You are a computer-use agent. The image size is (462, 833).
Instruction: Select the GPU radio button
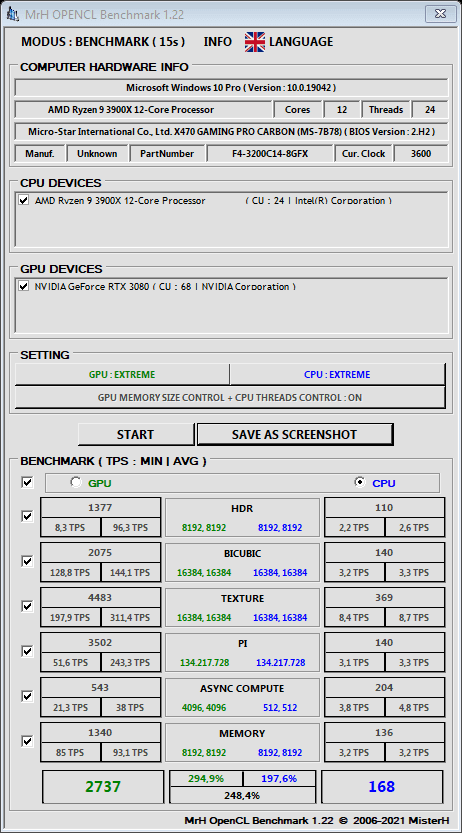[76, 482]
